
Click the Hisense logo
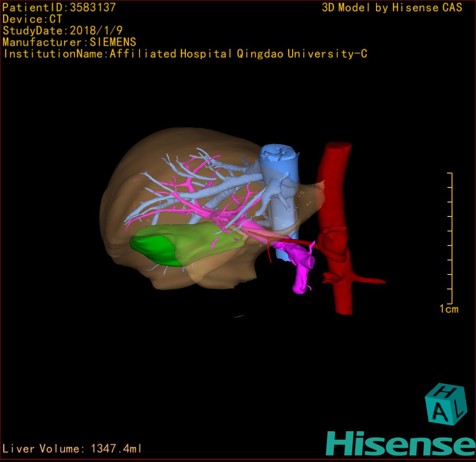[400, 443]
